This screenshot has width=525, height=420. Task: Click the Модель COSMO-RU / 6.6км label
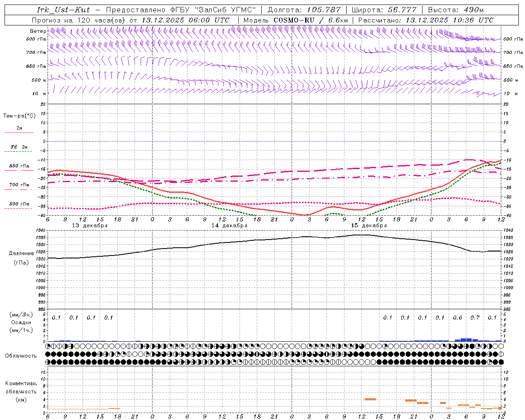coord(295,20)
